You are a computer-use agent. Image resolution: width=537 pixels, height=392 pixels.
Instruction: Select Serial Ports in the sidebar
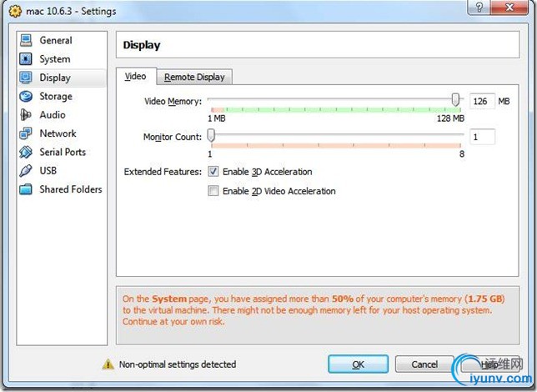[63, 152]
